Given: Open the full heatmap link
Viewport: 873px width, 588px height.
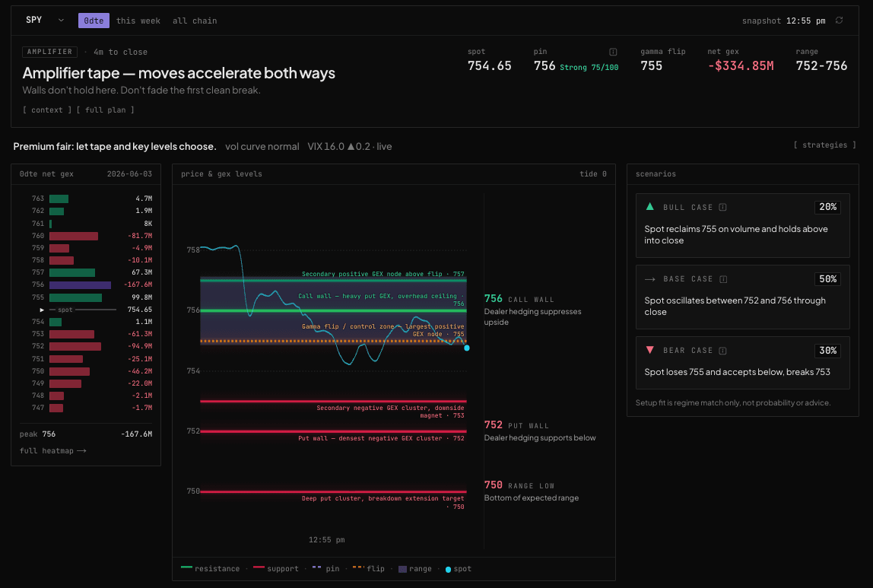Looking at the screenshot, I should point(53,450).
